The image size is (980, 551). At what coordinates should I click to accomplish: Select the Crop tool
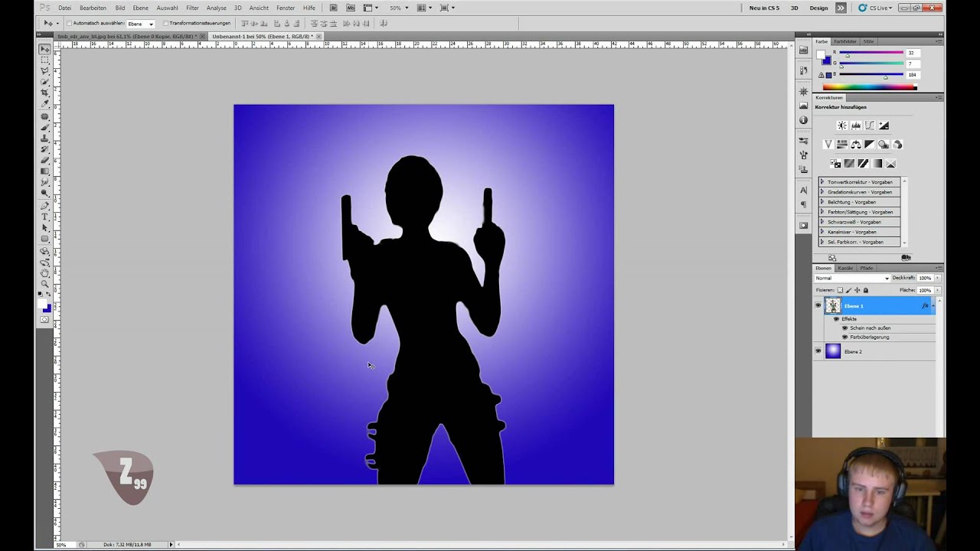click(44, 92)
